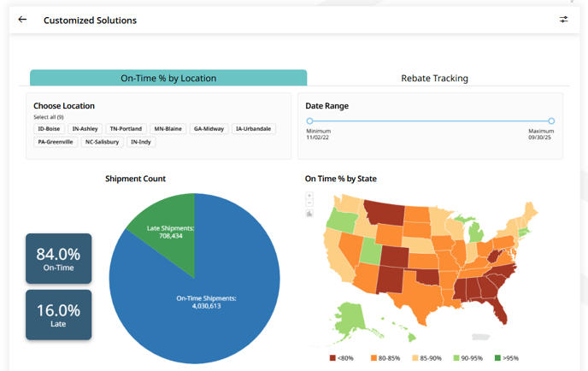Switch to the Rebate Tracking tab
The image size is (588, 371).
pos(434,78)
